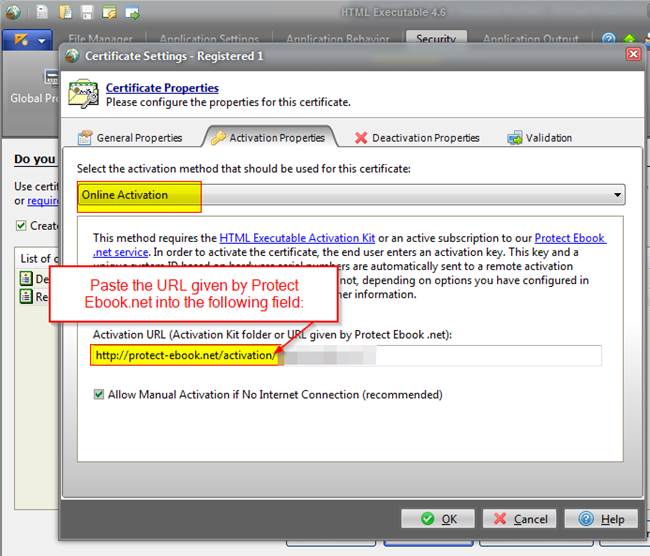
Task: Switch to the File Manager ribbon tab
Action: click(x=100, y=39)
